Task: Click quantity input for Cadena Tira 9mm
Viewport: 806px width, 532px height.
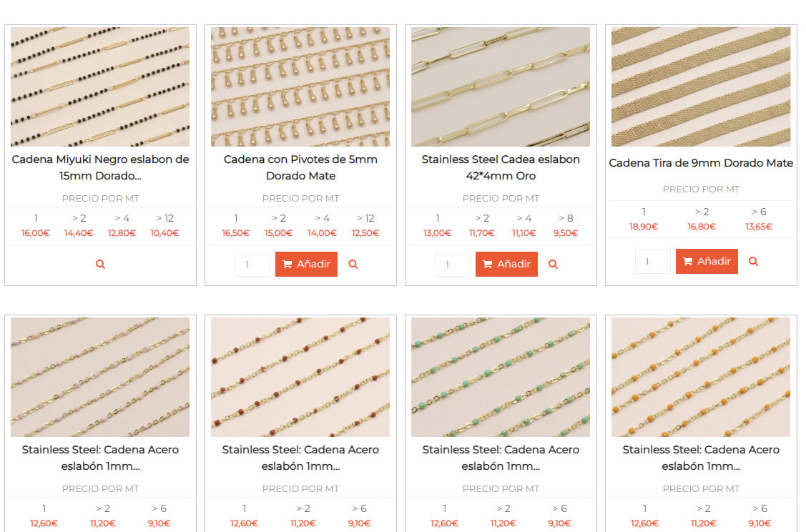Action: [x=653, y=261]
